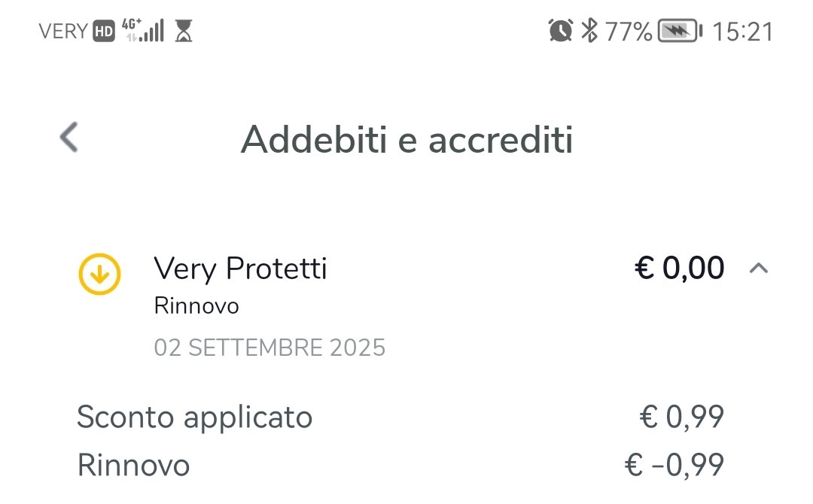813x504 pixels.
Task: Tap the 15:21 clock in status bar
Action: tap(743, 32)
